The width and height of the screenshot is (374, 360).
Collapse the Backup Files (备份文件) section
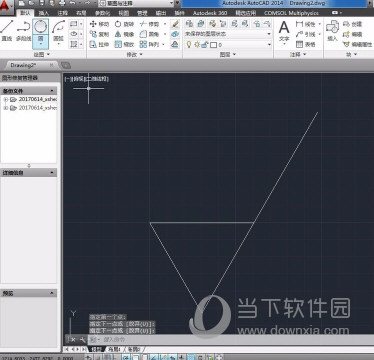[52, 91]
